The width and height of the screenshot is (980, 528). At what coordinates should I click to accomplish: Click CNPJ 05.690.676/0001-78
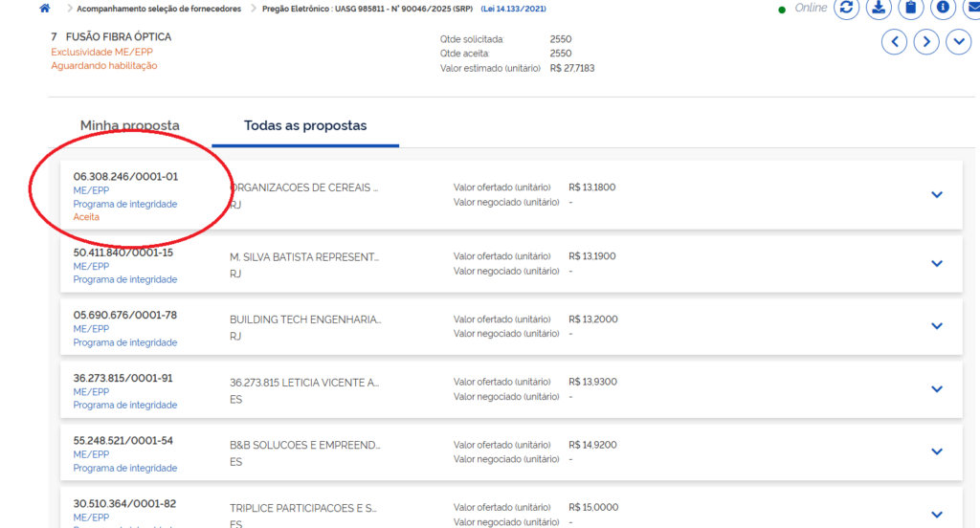pos(125,315)
